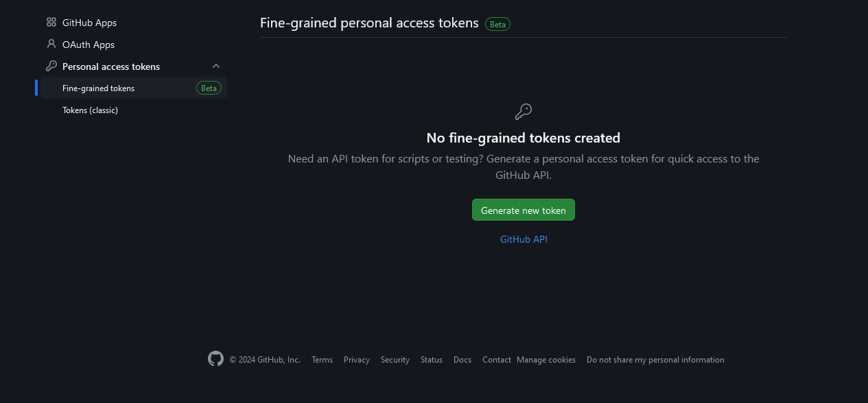This screenshot has height=403, width=868.
Task: Click the key icon above empty message
Action: pyautogui.click(x=524, y=112)
